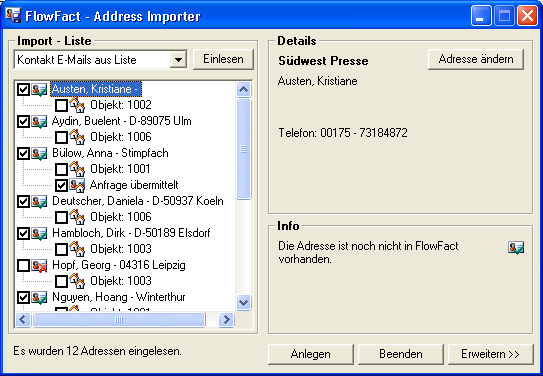Screen dimensions: 543x376
Task: Click the house icon next to Objekt: 1001
Action: click(x=77, y=169)
